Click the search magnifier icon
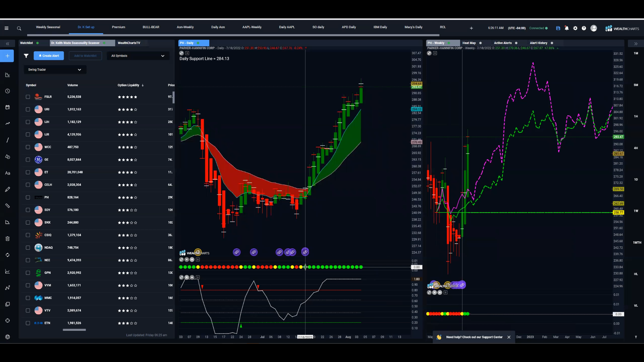The height and width of the screenshot is (362, 644). click(x=19, y=28)
